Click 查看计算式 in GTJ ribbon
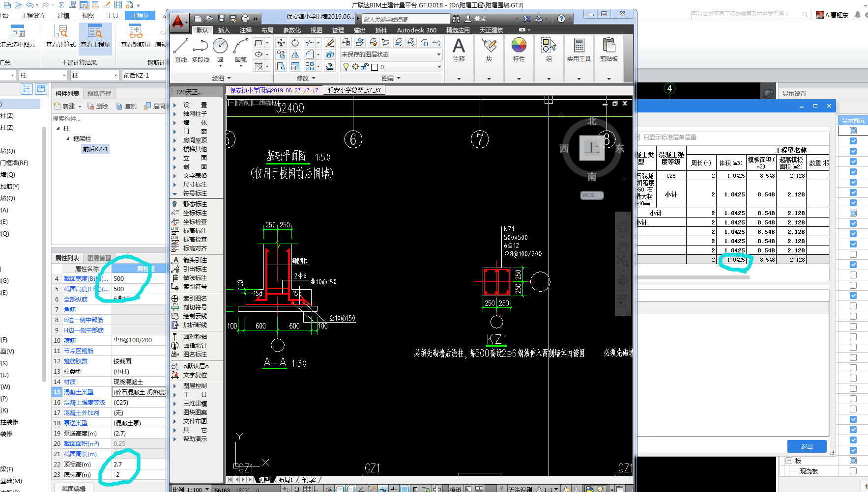The height and width of the screenshot is (492, 868). [61, 36]
